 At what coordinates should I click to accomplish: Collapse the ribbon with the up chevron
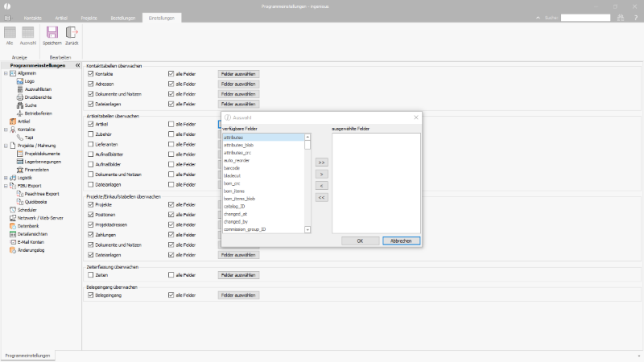click(538, 18)
